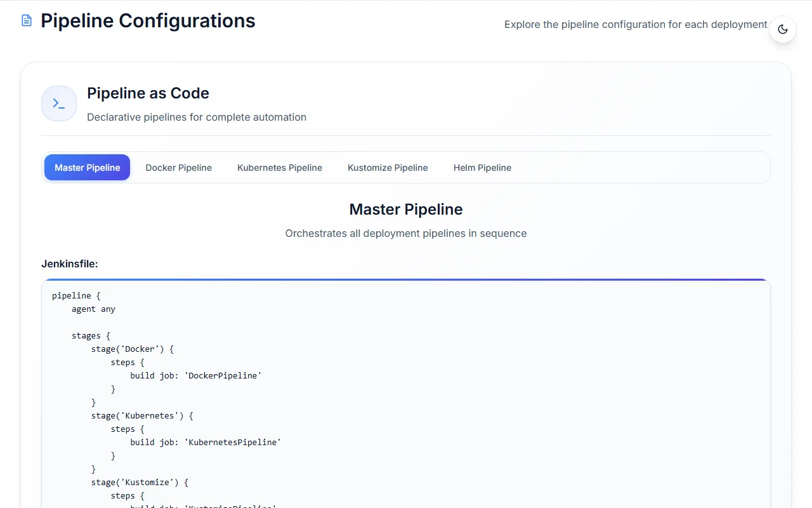The image size is (812, 508).
Task: Open the Kubernetes Pipeline tab
Action: (x=280, y=168)
